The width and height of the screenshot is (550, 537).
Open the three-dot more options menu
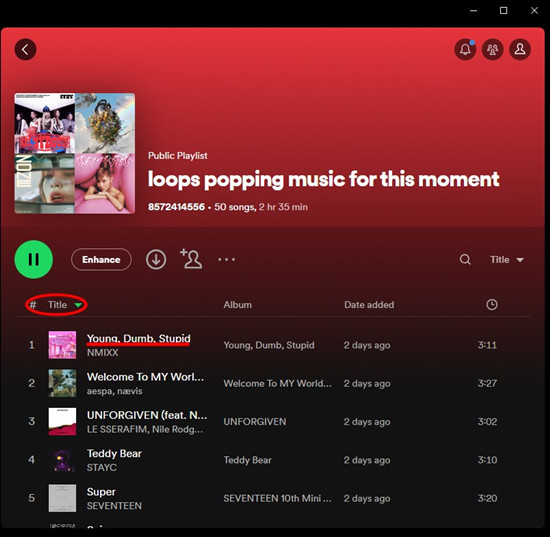227,260
